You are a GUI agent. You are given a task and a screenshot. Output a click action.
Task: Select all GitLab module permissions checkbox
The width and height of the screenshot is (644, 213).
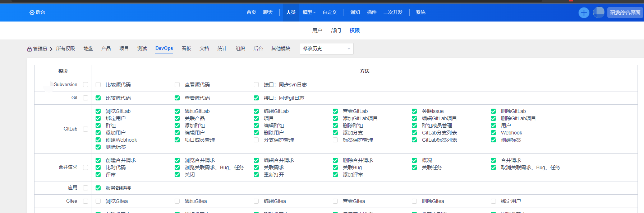(86, 129)
